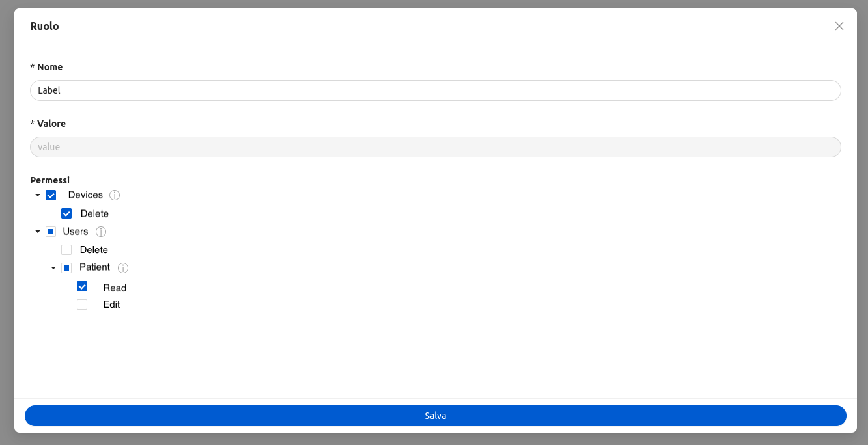Uncheck the Read permission under Patient
Screen dimensions: 868x445
coord(82,286)
